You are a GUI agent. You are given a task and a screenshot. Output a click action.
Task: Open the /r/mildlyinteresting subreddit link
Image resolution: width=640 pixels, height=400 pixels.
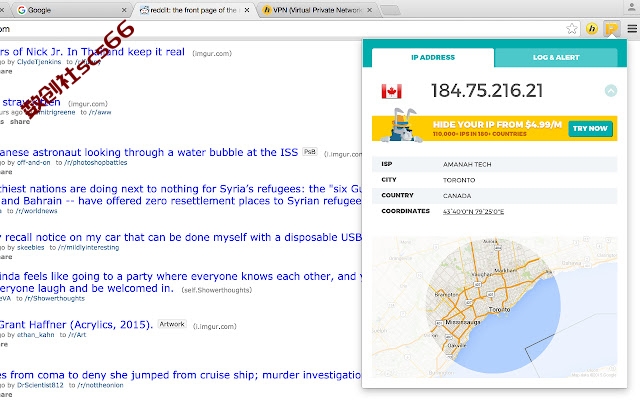(88, 247)
